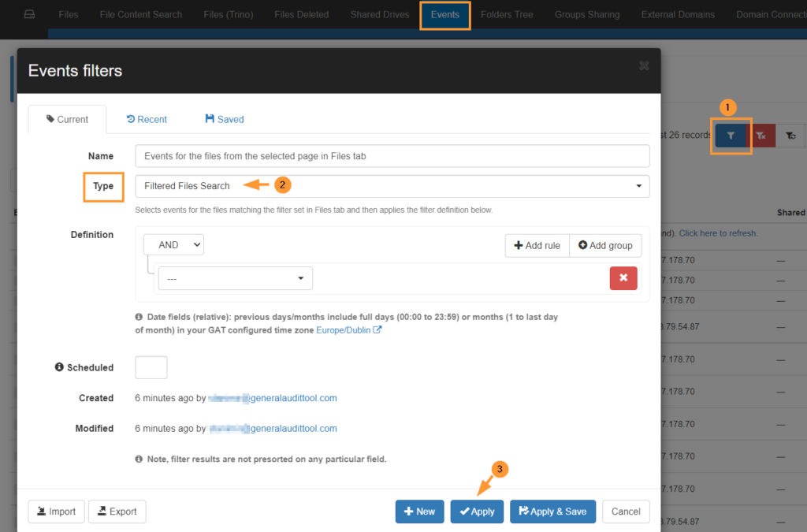Delete the rule with red X button
Image resolution: width=807 pixels, height=532 pixels.
click(x=623, y=278)
